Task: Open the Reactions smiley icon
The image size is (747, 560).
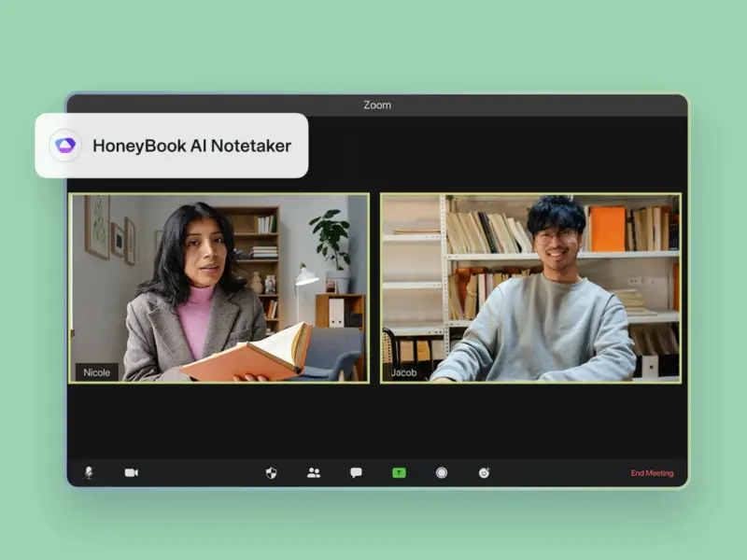Action: tap(484, 472)
